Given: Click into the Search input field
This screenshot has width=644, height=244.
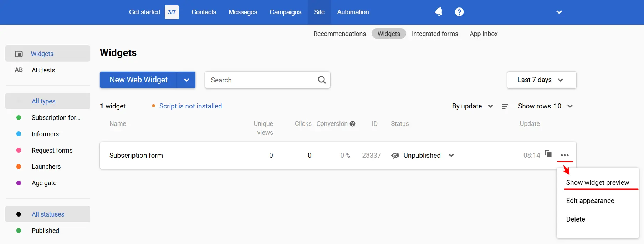Looking at the screenshot, I should [x=260, y=80].
